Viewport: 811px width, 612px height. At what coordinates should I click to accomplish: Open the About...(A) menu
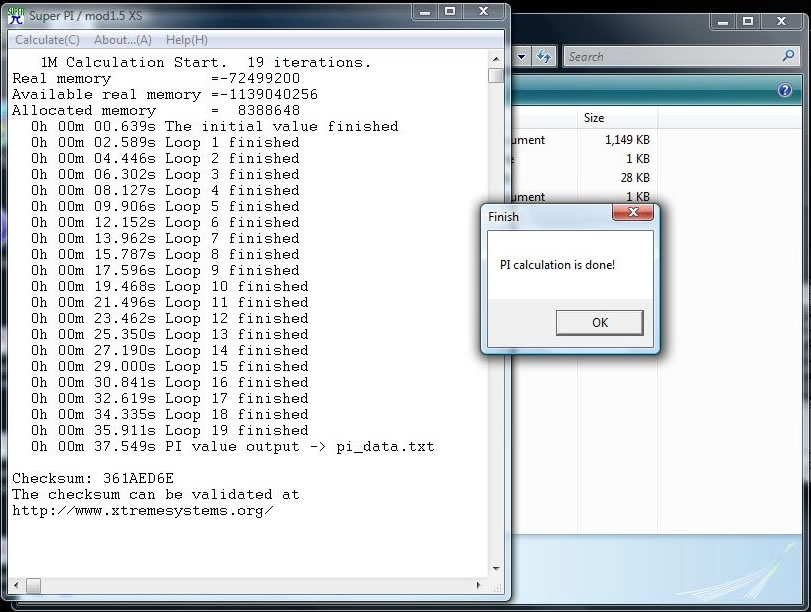pos(123,40)
